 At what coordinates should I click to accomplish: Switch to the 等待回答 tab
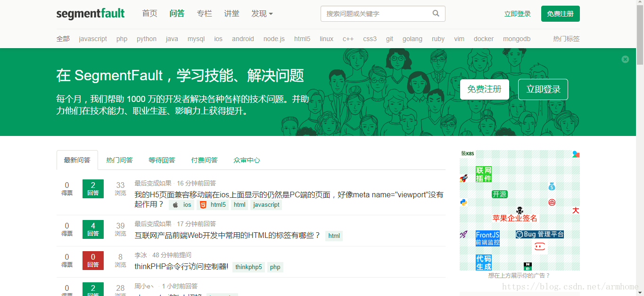[x=162, y=160]
